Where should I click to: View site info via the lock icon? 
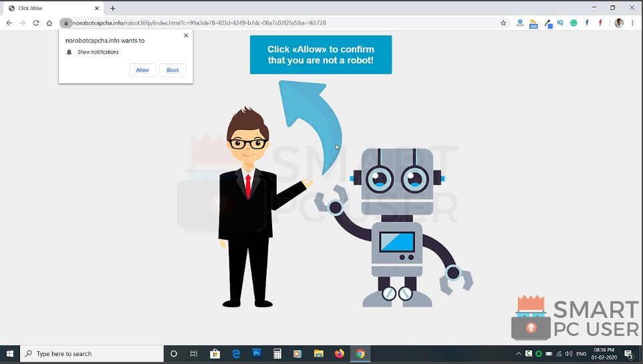66,23
